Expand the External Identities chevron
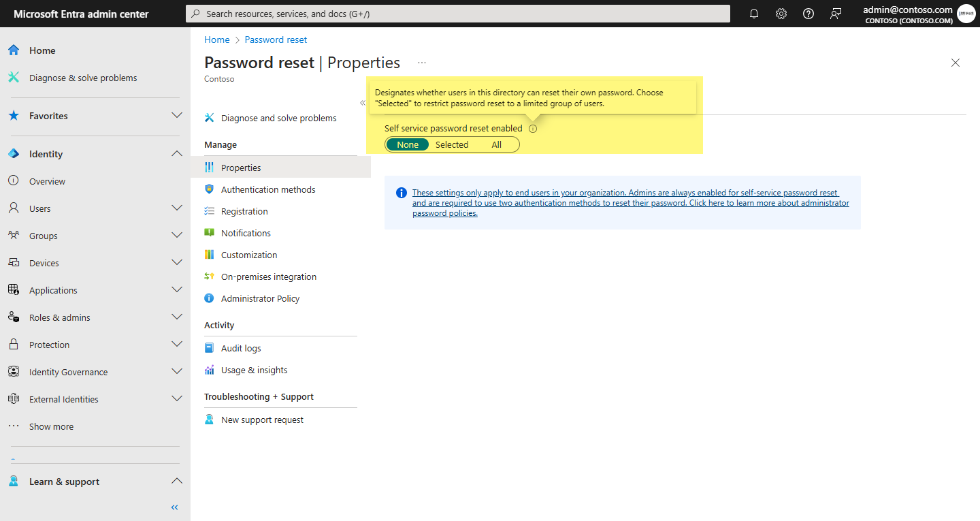The image size is (980, 521). coord(177,399)
